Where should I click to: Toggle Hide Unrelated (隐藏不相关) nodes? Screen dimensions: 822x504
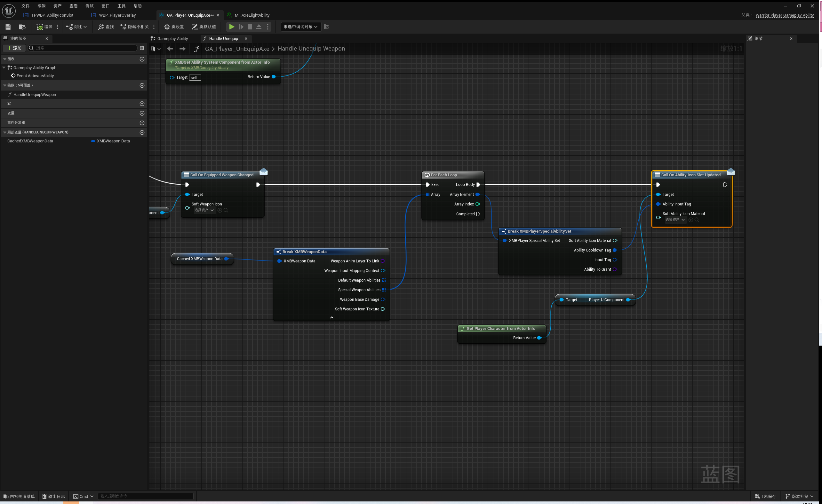[135, 27]
